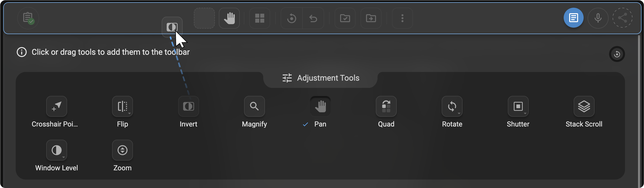Screen dimensions: 644x188
Task: Click the Invert tool in Adjustment Tools
Action: point(188,107)
